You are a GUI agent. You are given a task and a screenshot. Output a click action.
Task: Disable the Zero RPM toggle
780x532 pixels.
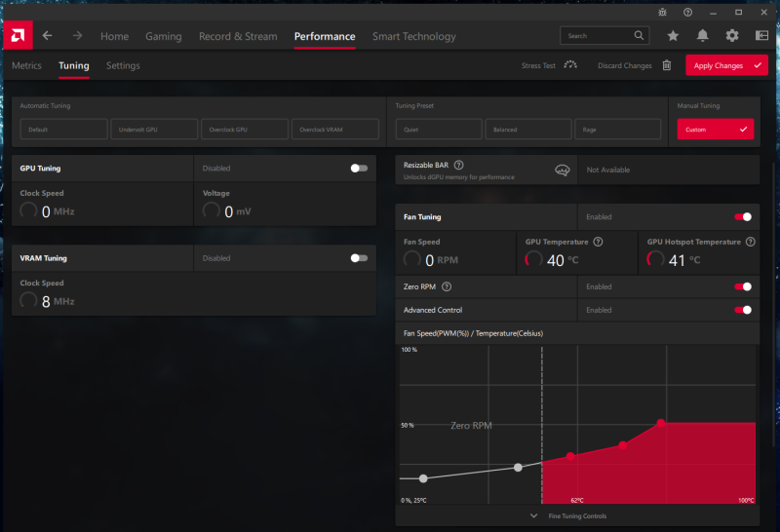tap(743, 286)
